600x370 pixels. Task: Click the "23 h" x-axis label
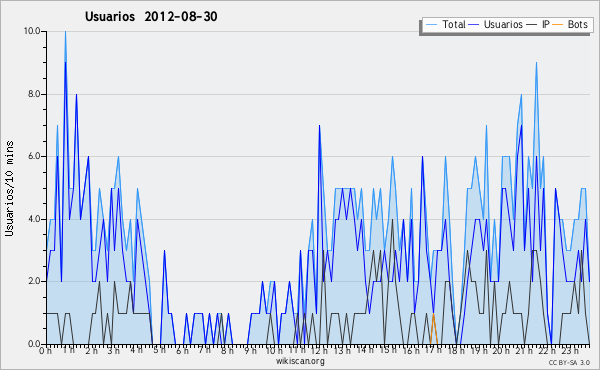pyautogui.click(x=570, y=351)
